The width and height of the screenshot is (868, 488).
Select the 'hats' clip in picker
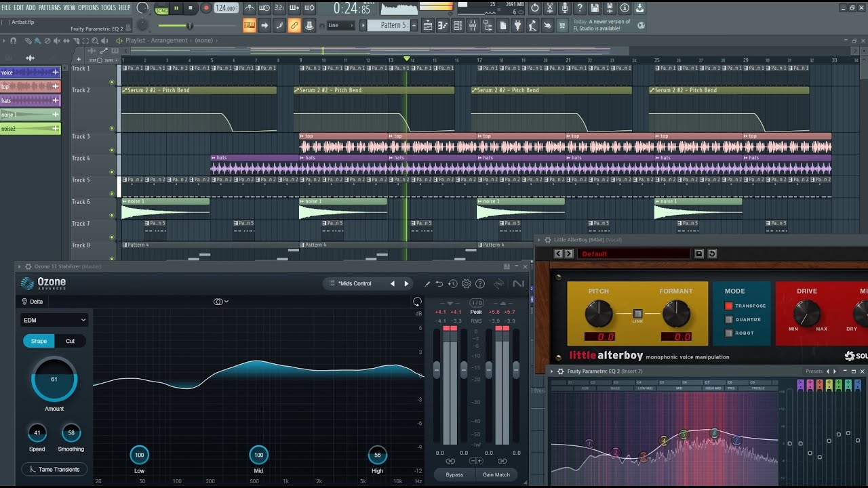tap(30, 100)
